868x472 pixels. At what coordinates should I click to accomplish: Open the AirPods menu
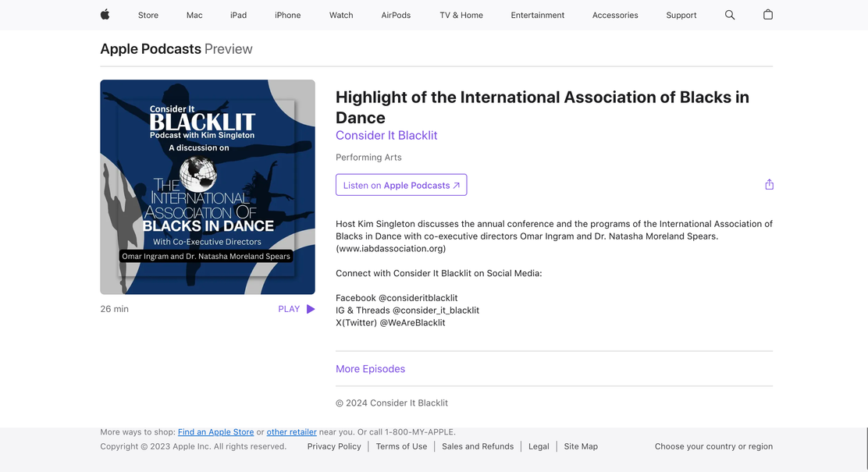click(396, 15)
